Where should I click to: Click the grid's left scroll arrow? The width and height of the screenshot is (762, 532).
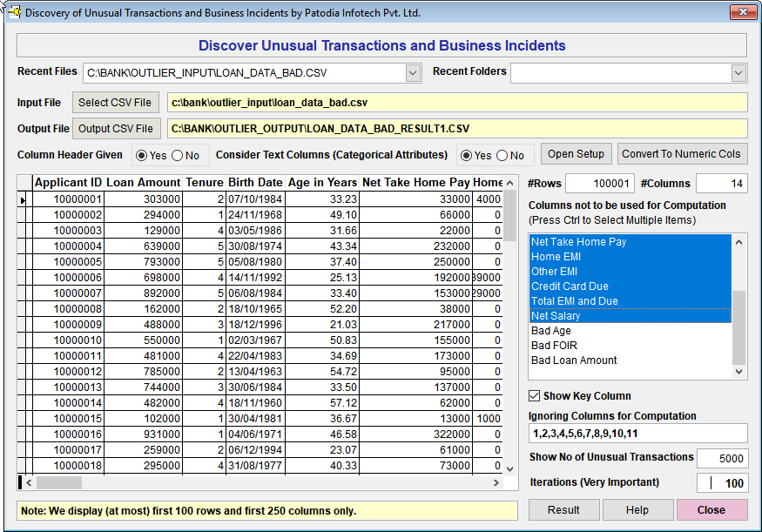[28, 482]
